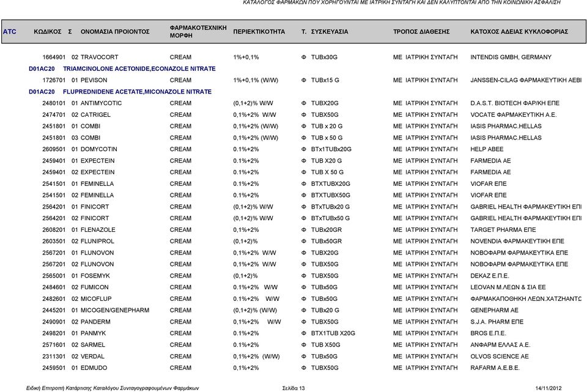The height and width of the screenshot is (392, 587).
Task: Click the ΟΝΟΜΑΣΙΑ ΠΡΟΙΟΝΤΟΣ column header
Action: pyautogui.click(x=115, y=31)
